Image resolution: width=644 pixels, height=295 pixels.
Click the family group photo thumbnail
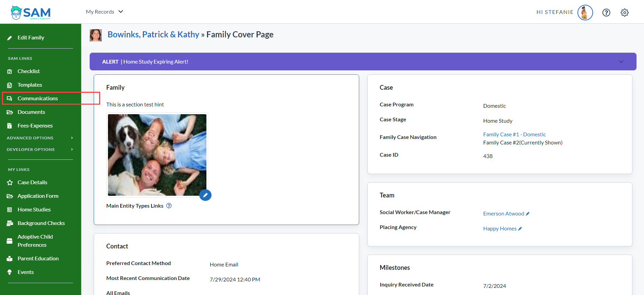[157, 155]
